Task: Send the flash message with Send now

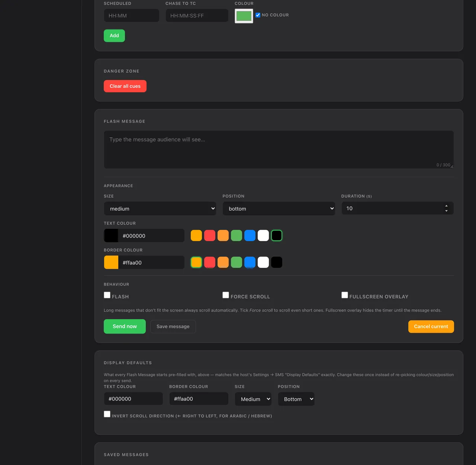Action: click(x=125, y=327)
